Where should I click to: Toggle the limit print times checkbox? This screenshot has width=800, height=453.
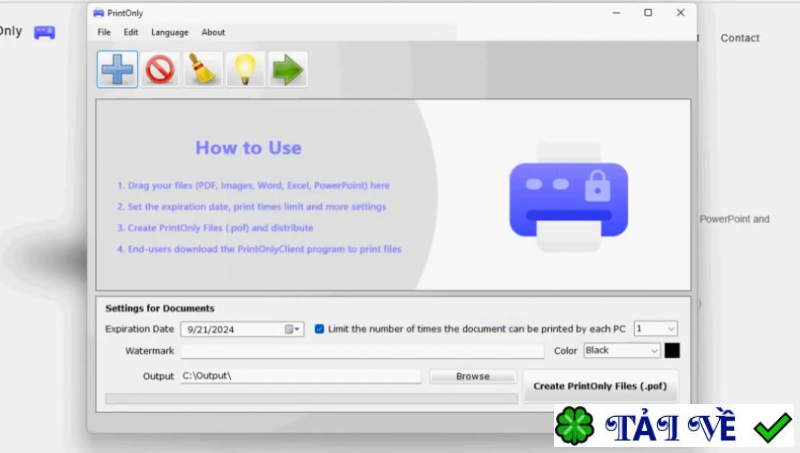319,329
